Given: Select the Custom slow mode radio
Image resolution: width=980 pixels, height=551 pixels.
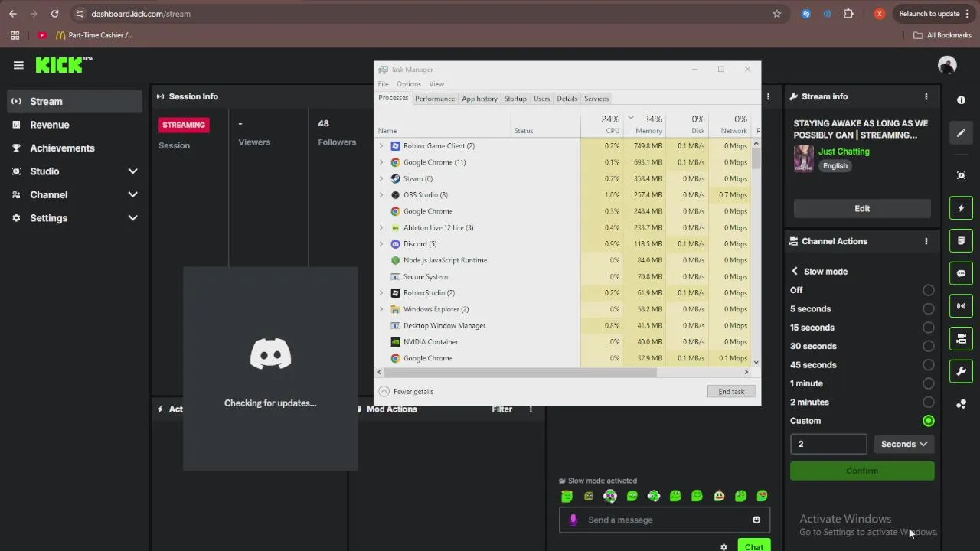Looking at the screenshot, I should coord(929,421).
